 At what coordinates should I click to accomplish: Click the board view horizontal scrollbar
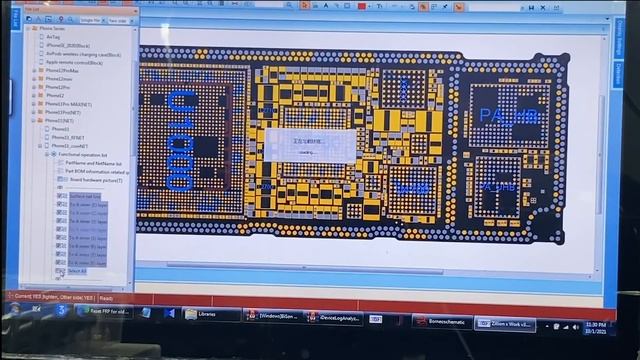click(304, 267)
